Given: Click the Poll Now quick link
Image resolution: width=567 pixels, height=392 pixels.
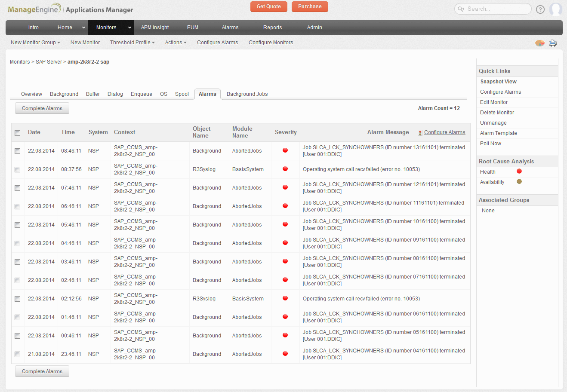Looking at the screenshot, I should 490,144.
